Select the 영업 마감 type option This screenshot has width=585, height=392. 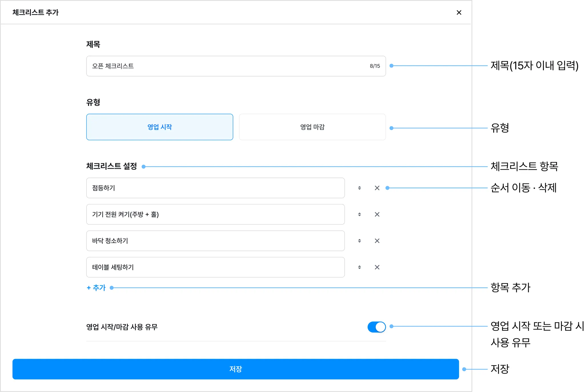[312, 127]
